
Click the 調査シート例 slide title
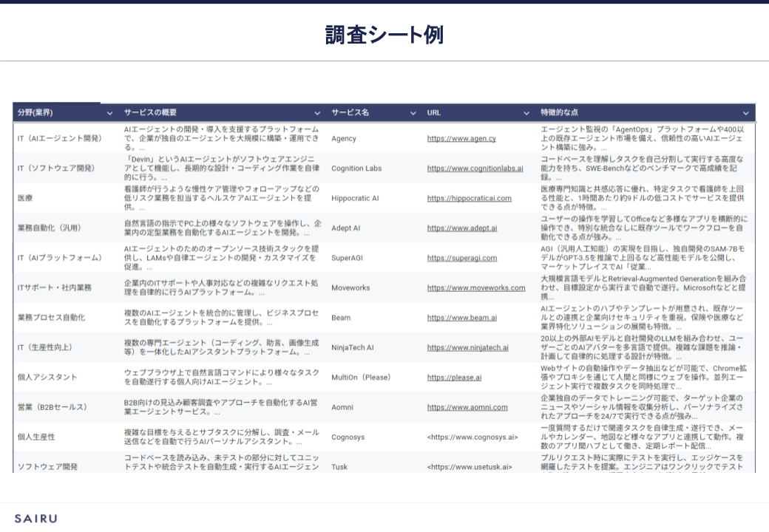384,35
